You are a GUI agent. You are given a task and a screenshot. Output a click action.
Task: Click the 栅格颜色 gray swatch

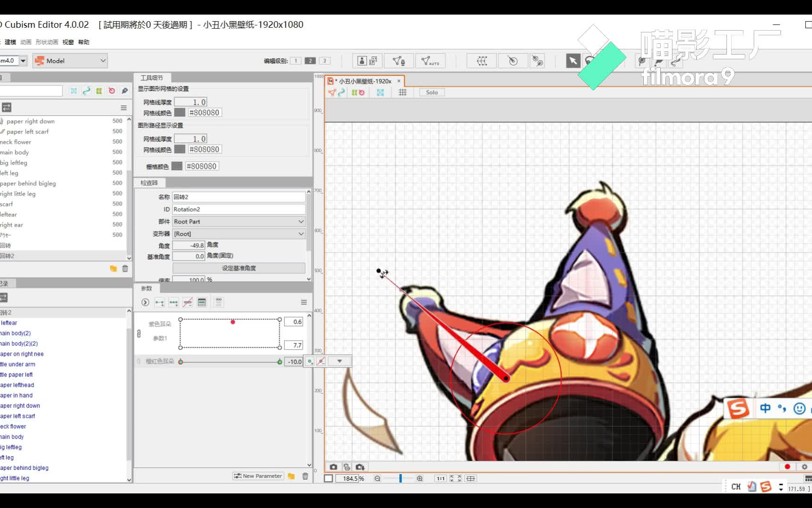coord(177,166)
